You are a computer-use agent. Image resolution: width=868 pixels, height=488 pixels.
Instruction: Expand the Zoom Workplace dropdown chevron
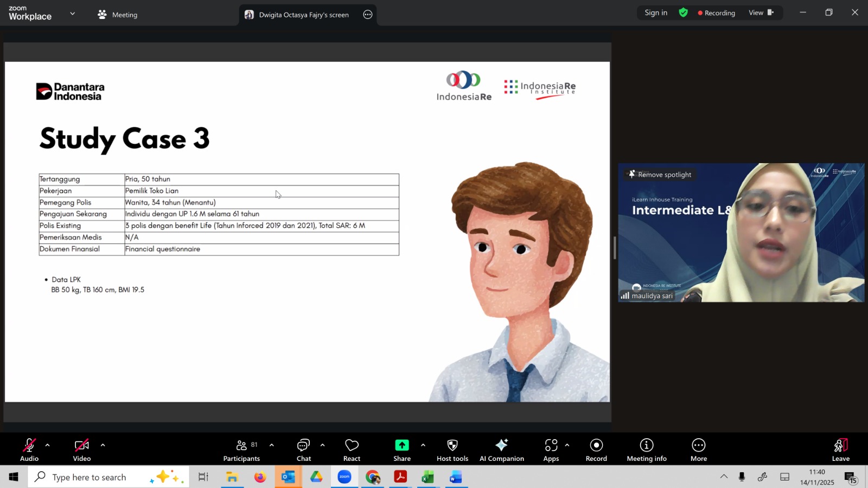(72, 14)
